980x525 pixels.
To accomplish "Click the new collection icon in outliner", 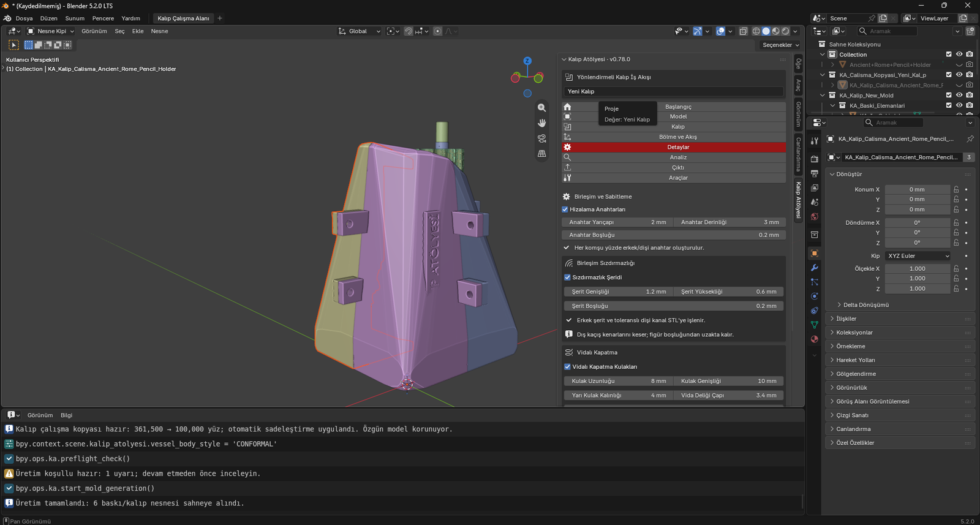I will pos(970,31).
